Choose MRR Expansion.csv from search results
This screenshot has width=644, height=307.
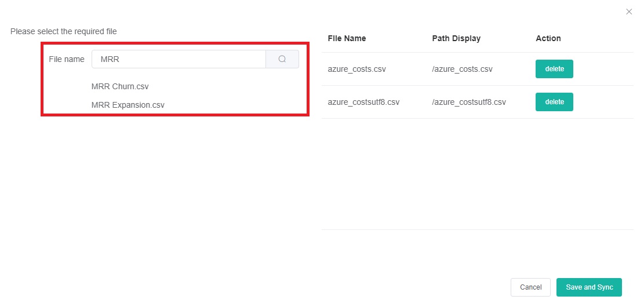pos(128,105)
